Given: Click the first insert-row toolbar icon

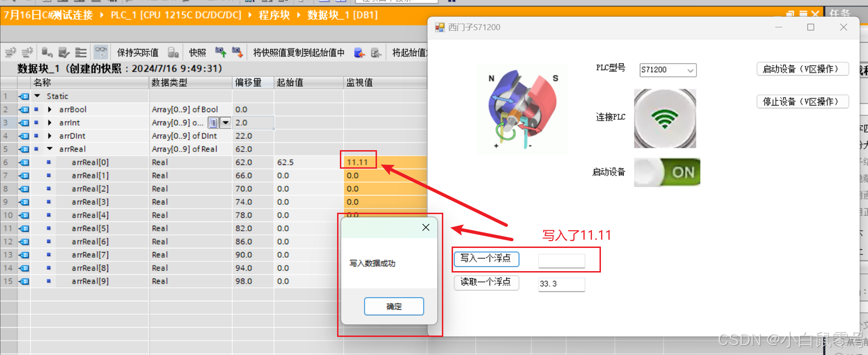Looking at the screenshot, I should (10, 52).
